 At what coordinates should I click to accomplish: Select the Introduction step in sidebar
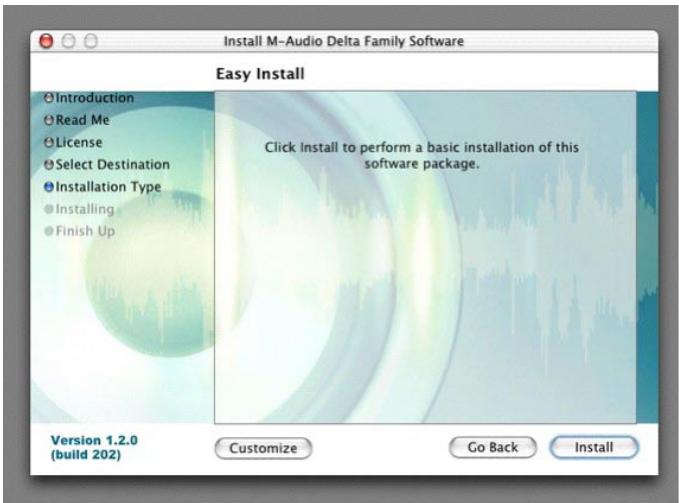(x=94, y=98)
